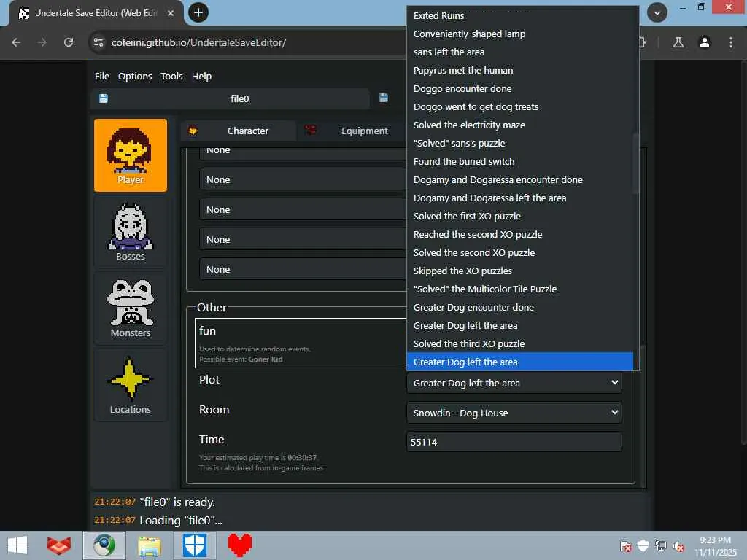Choose 'Greater Dog encounter done' option
This screenshot has width=747, height=560.
[x=519, y=308]
